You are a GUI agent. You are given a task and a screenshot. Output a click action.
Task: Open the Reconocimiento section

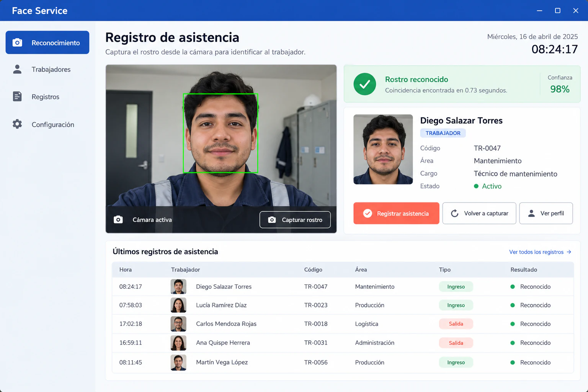47,42
